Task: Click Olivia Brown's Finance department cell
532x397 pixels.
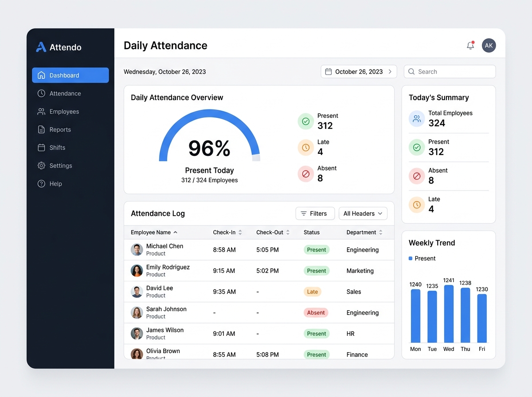Action: tap(357, 354)
